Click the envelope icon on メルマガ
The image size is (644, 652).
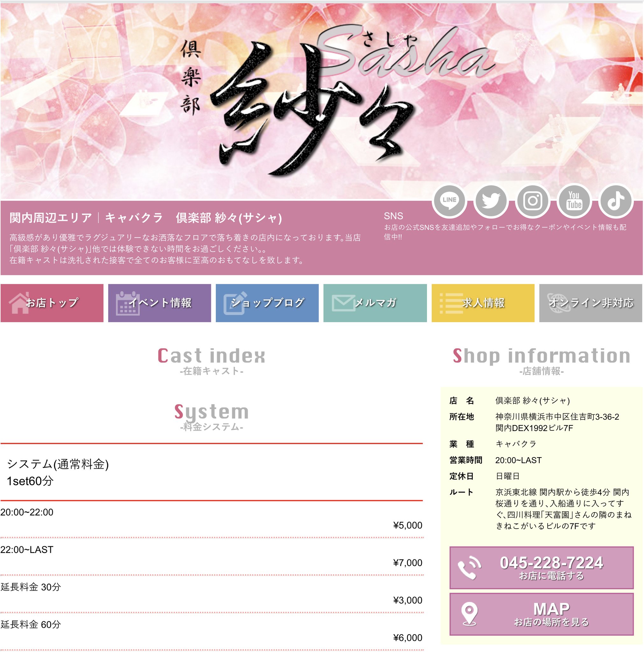pos(343,303)
